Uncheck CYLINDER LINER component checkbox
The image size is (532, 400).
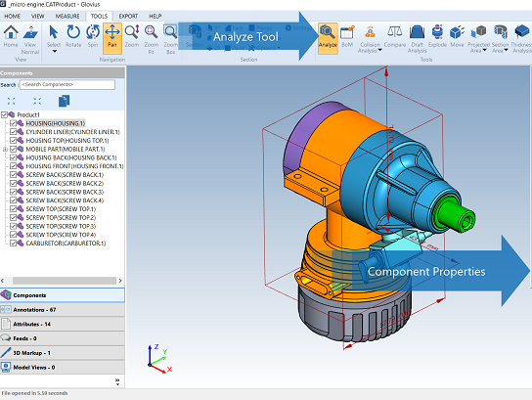tap(13, 132)
